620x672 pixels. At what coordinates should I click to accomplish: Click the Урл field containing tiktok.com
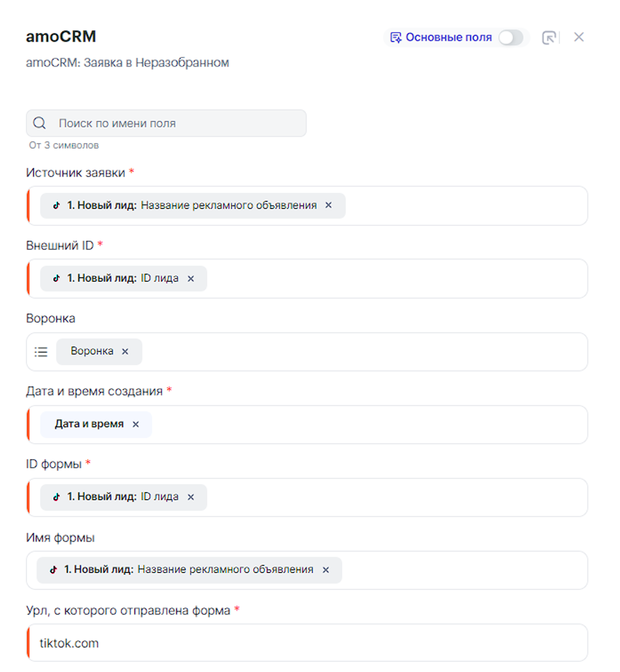310,643
